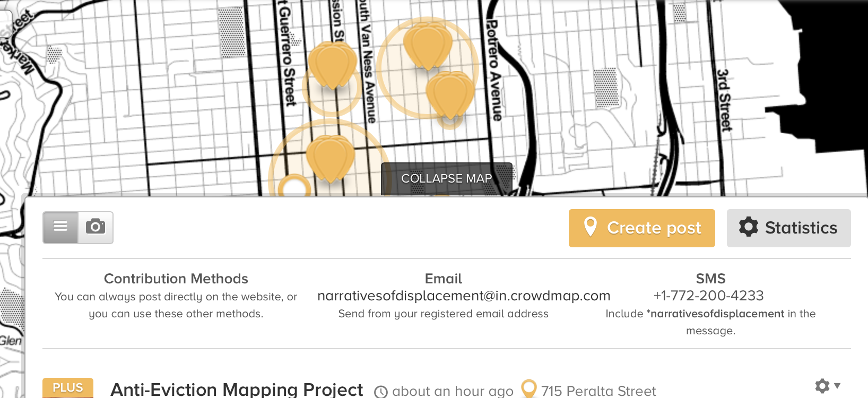Click the PLUS badge on the post

pyautogui.click(x=68, y=388)
